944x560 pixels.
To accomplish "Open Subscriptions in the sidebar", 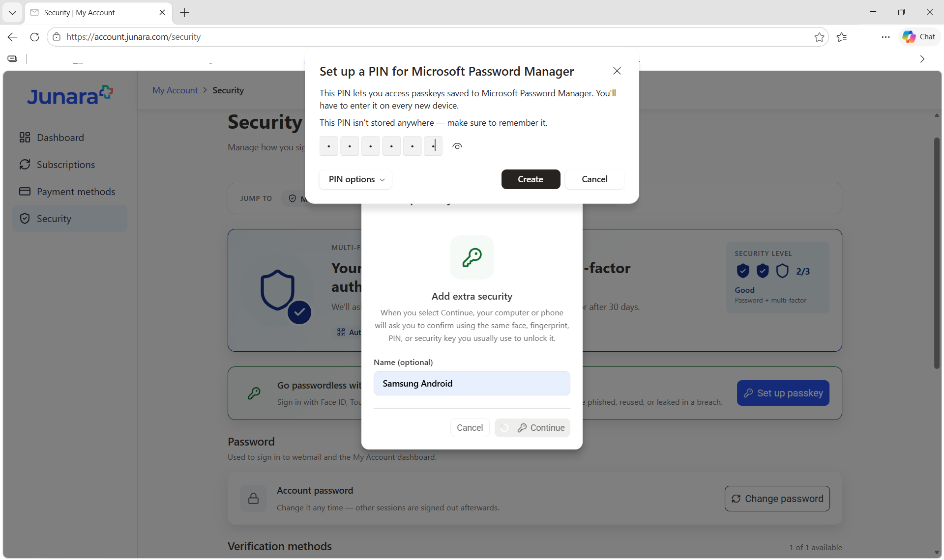I will (x=70, y=165).
